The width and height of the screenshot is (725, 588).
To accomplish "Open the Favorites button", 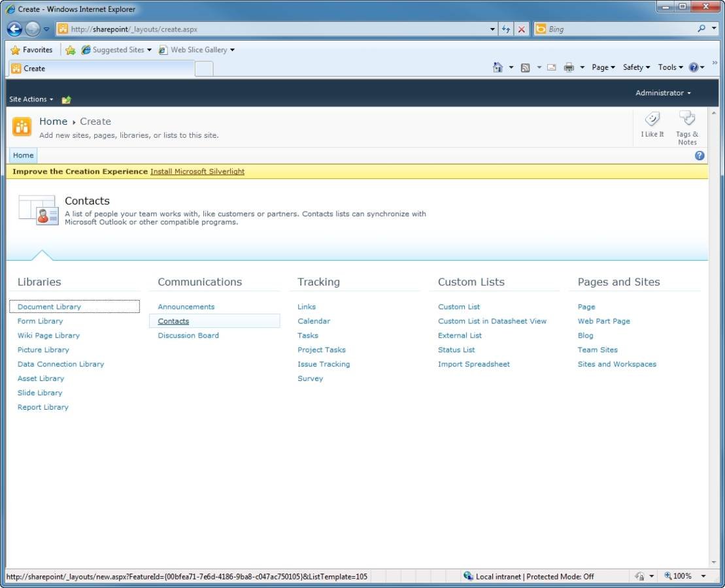I will [x=31, y=50].
